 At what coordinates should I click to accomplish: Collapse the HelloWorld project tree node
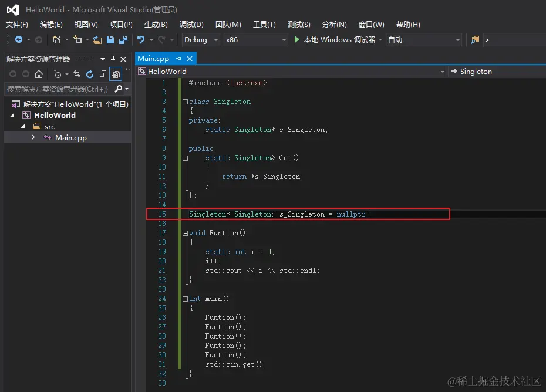click(12, 115)
